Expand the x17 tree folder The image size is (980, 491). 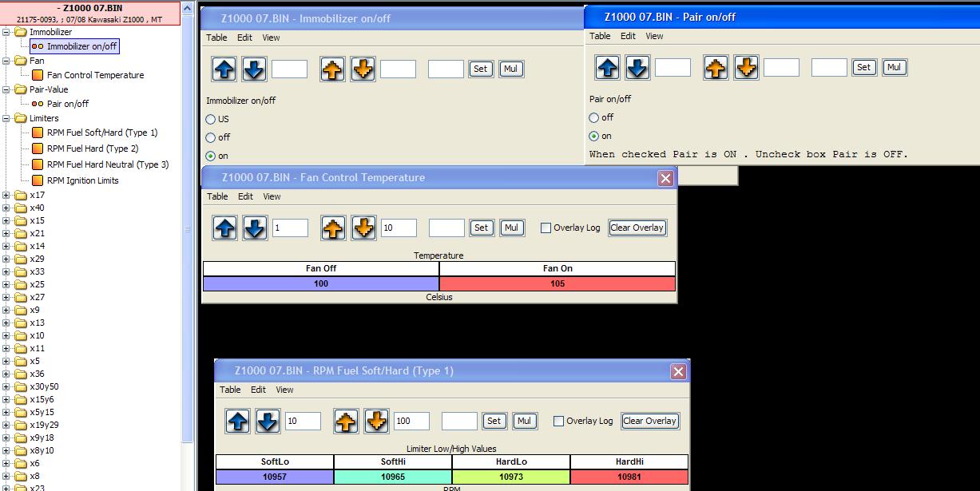pyautogui.click(x=7, y=195)
